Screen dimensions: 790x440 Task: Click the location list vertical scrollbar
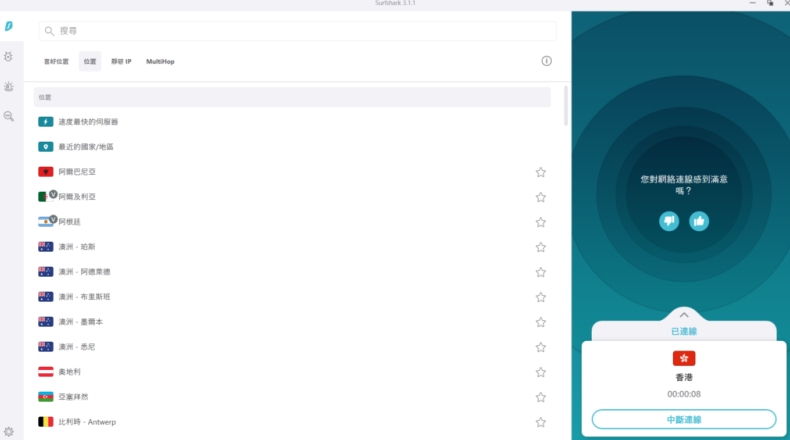click(566, 106)
